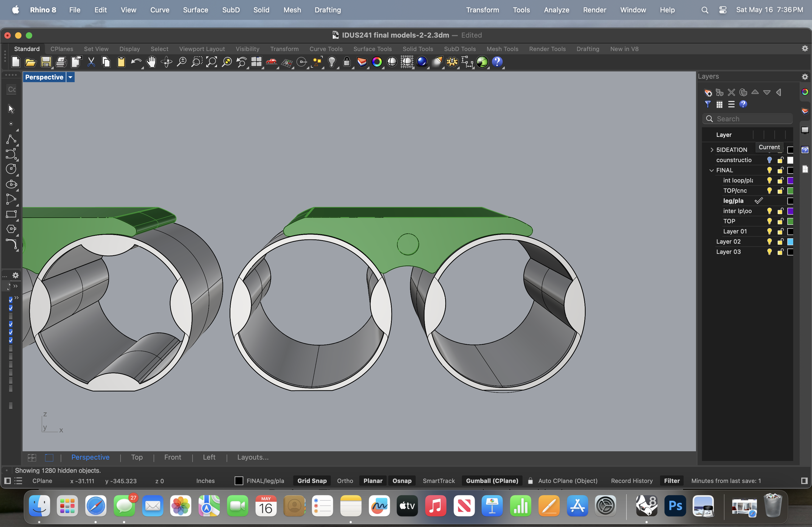
Task: Paste from clipboard using the clipboard icon
Action: [121, 62]
